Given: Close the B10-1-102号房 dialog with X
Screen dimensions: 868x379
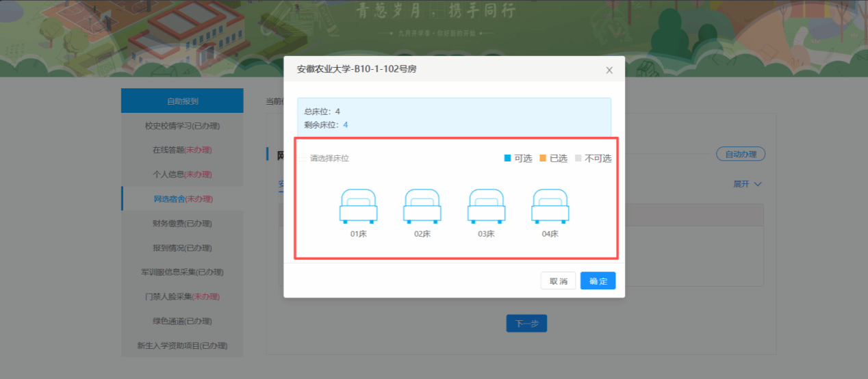Looking at the screenshot, I should [x=609, y=70].
